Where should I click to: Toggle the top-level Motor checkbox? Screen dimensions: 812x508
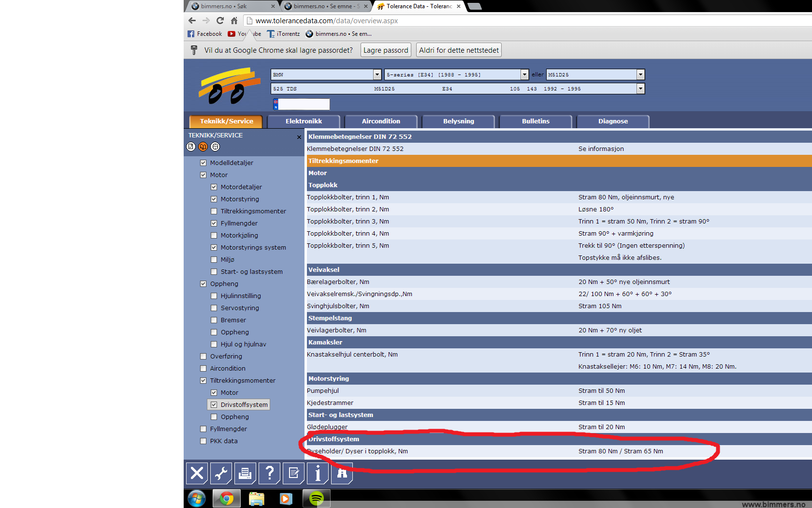tap(203, 175)
